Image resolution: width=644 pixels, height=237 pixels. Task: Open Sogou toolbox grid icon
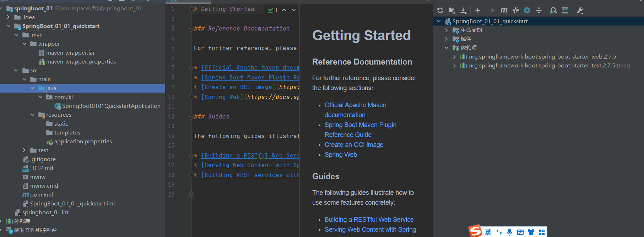click(542, 232)
